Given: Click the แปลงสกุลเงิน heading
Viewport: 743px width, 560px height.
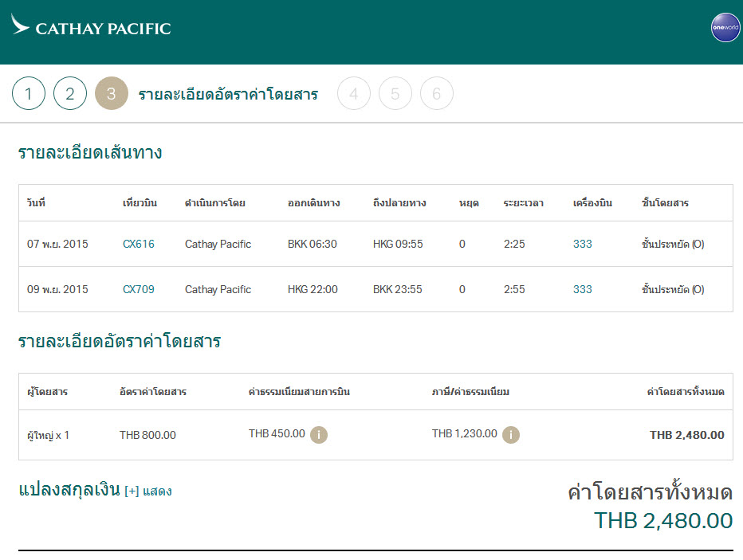Looking at the screenshot, I should point(69,489).
